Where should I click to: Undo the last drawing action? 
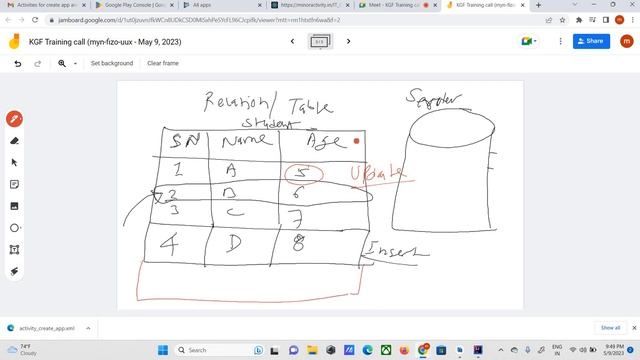[x=18, y=63]
